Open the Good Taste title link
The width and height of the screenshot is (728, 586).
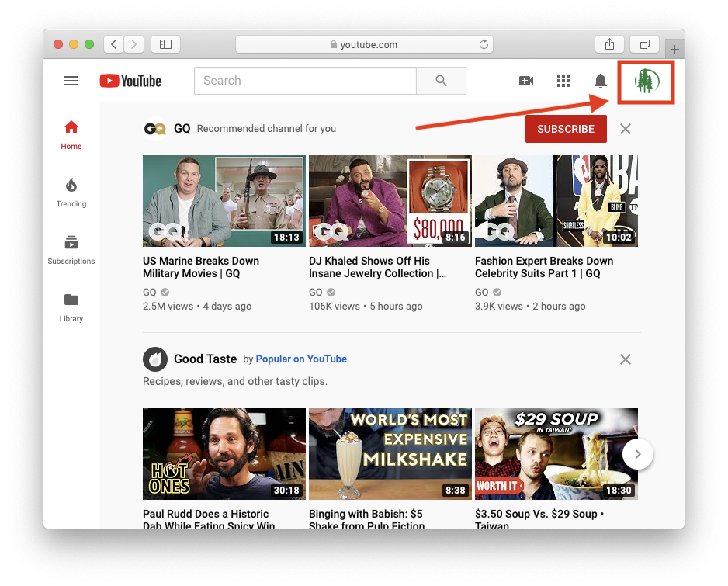click(205, 359)
